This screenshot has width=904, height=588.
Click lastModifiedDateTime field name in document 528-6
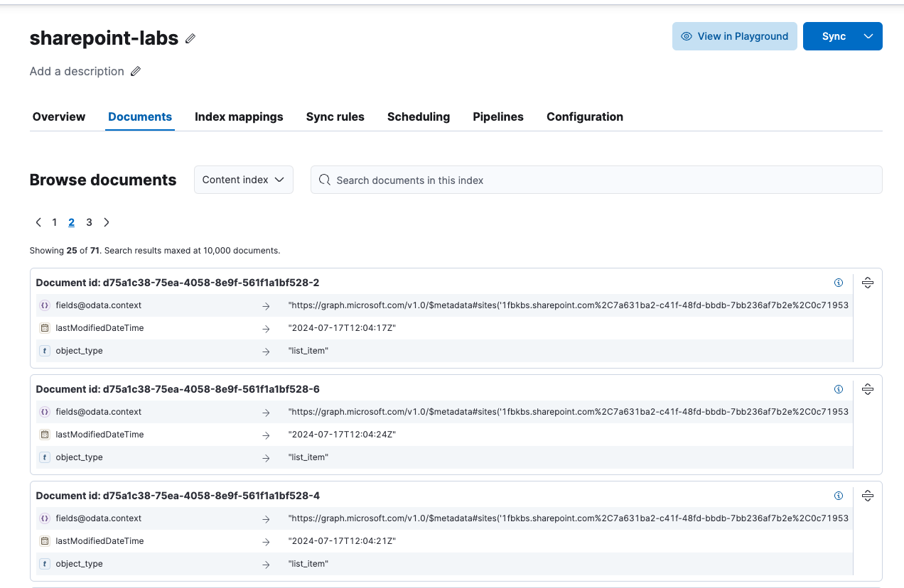point(99,435)
